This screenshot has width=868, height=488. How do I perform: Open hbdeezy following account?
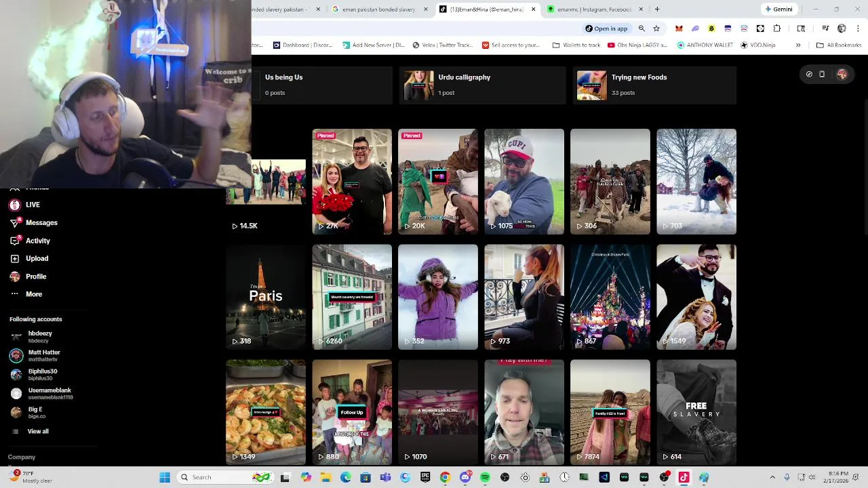pyautogui.click(x=31, y=337)
